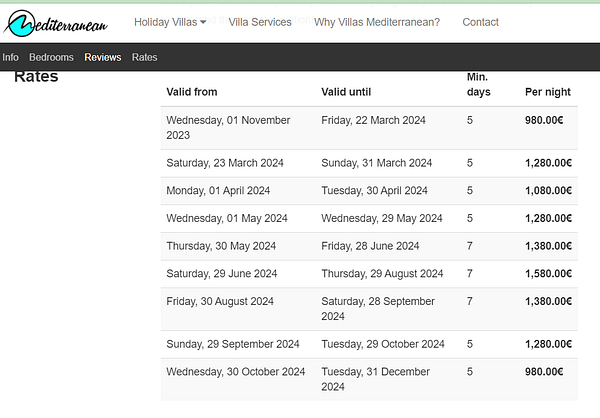Click the large Rates section heading
The height and width of the screenshot is (418, 600).
tap(36, 76)
